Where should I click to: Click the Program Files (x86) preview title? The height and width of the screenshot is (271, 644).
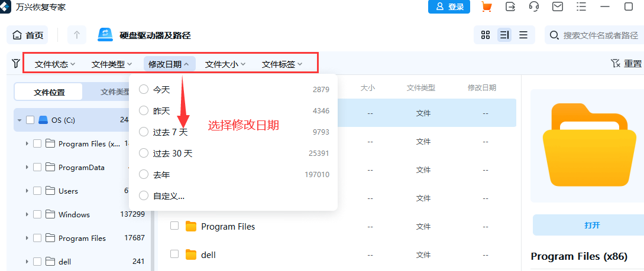pos(579,257)
